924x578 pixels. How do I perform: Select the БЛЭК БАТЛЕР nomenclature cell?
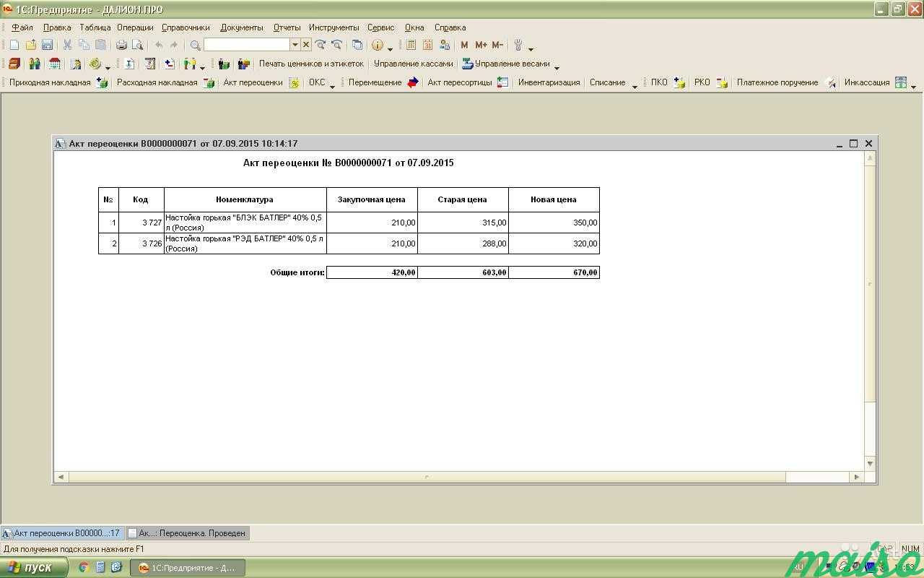[x=245, y=223]
